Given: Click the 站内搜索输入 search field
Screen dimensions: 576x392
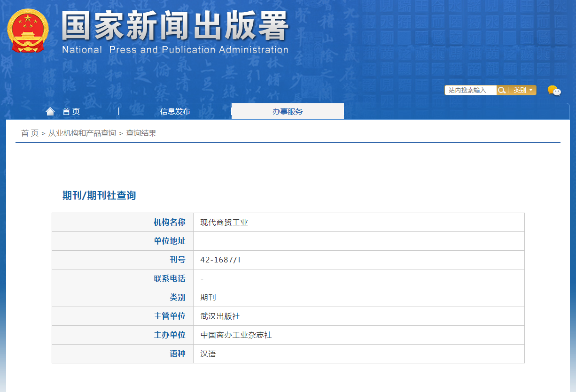Looking at the screenshot, I should [470, 90].
